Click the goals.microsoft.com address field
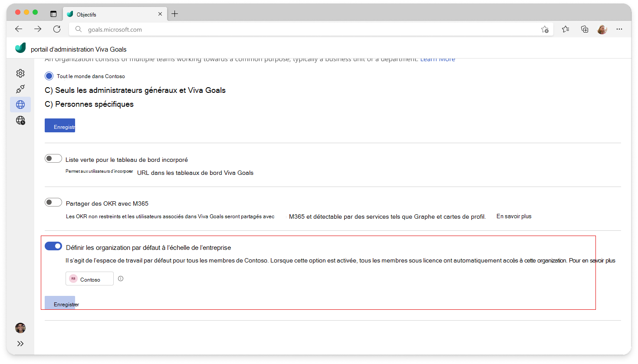638x364 pixels. (x=311, y=30)
